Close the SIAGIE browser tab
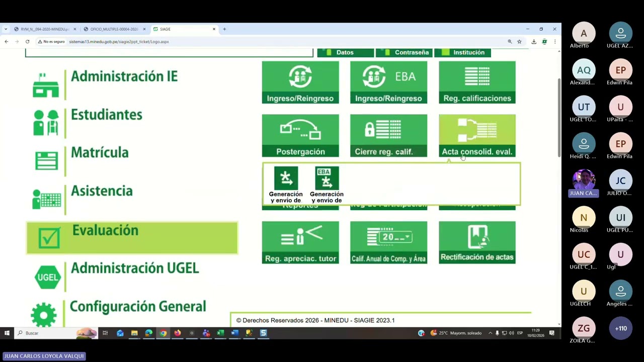Screen dimensions: 644x362 pyautogui.click(x=214, y=29)
